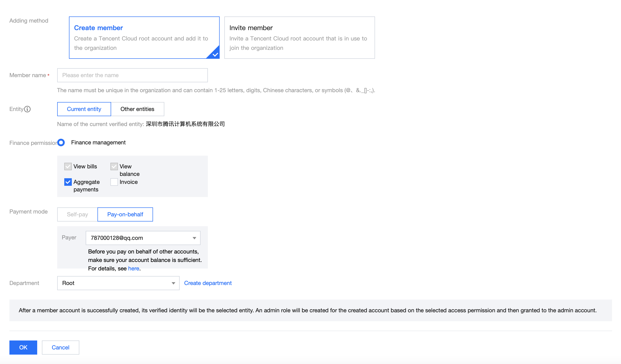This screenshot has height=364, width=621.
Task: Select the Invite member option card
Action: (x=299, y=37)
